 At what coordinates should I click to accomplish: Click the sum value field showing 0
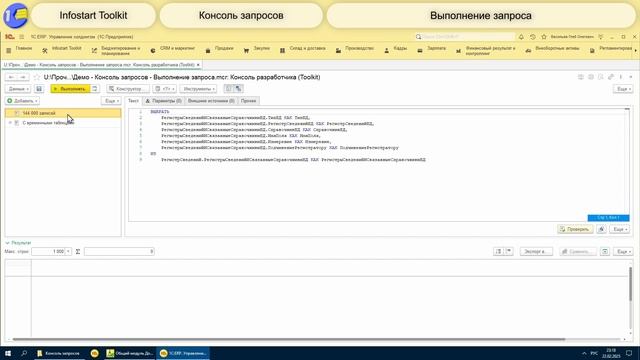pos(119,251)
